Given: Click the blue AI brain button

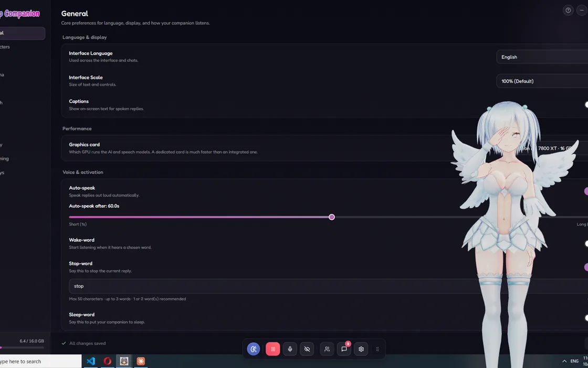Looking at the screenshot, I should tap(254, 349).
